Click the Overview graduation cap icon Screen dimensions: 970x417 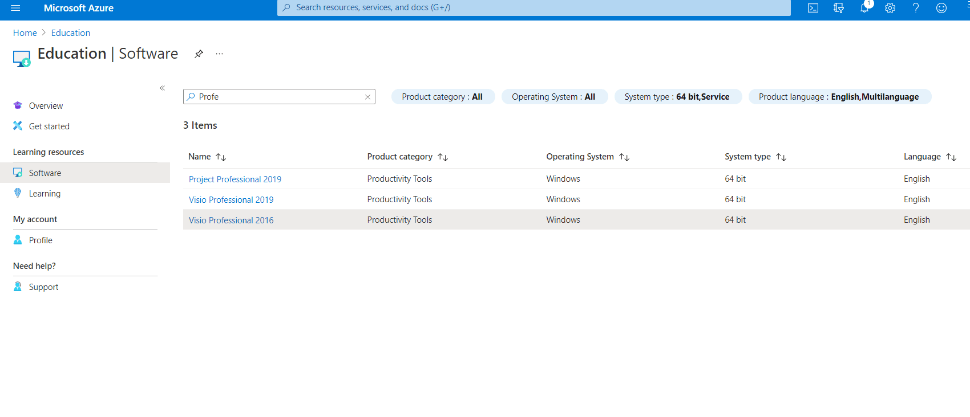click(x=18, y=106)
